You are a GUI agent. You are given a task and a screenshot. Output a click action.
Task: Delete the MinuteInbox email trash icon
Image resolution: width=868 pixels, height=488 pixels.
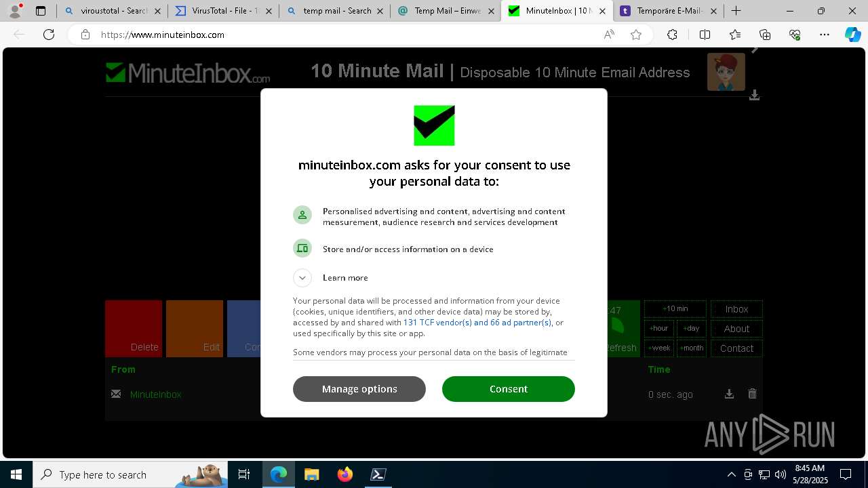(x=752, y=394)
